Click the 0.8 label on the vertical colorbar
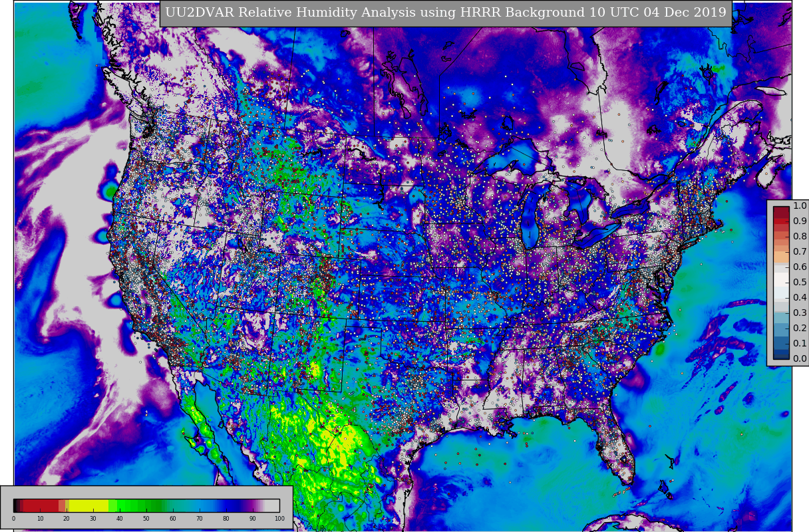 point(800,237)
